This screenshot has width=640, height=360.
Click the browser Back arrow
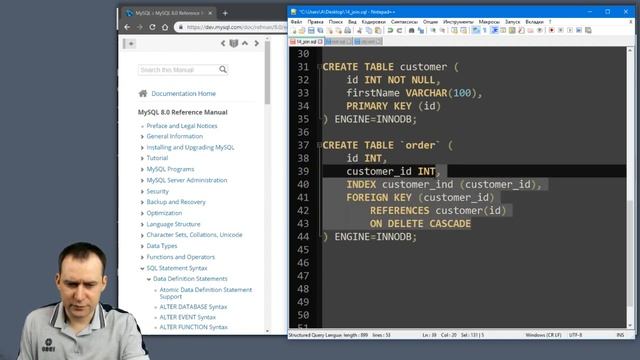click(x=127, y=27)
